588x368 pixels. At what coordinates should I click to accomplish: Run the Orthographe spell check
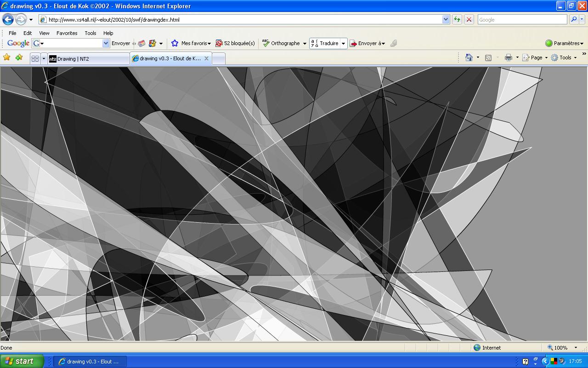point(281,43)
